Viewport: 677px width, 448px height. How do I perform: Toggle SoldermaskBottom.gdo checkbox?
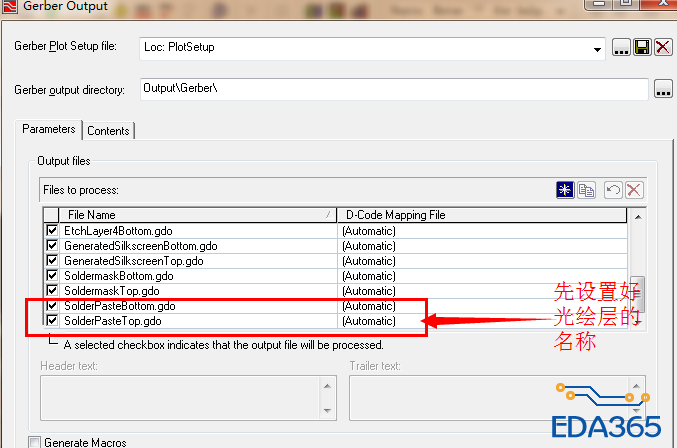coord(52,275)
